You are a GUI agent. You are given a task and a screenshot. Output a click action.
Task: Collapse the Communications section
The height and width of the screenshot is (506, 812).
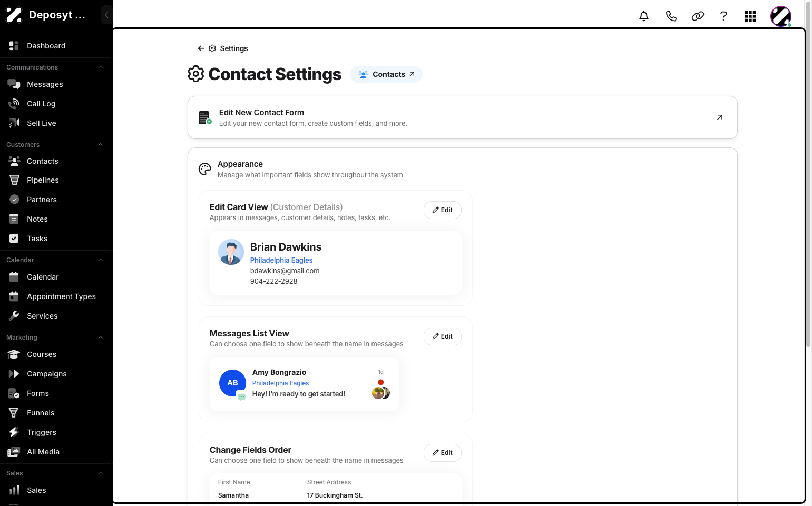coord(100,67)
